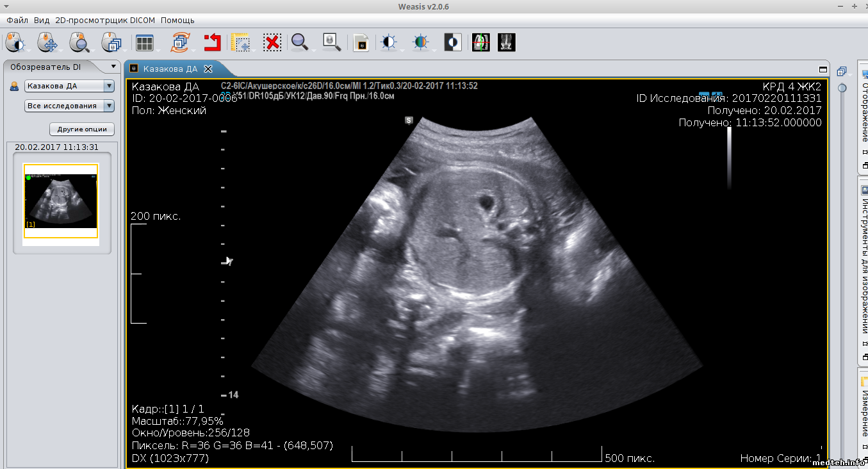Select the mouse zoom action tool
The image size is (868, 469).
pyautogui.click(x=79, y=43)
